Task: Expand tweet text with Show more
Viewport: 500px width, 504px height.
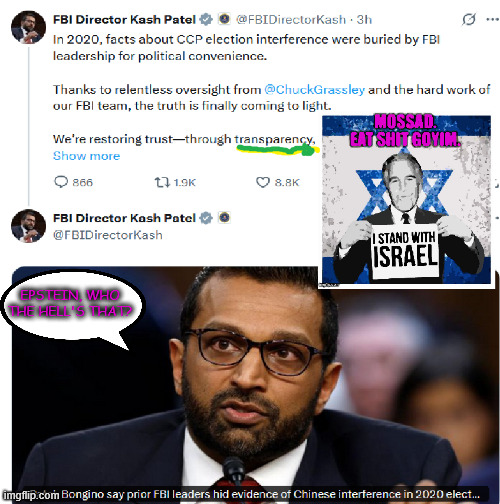Action: pyautogui.click(x=86, y=156)
